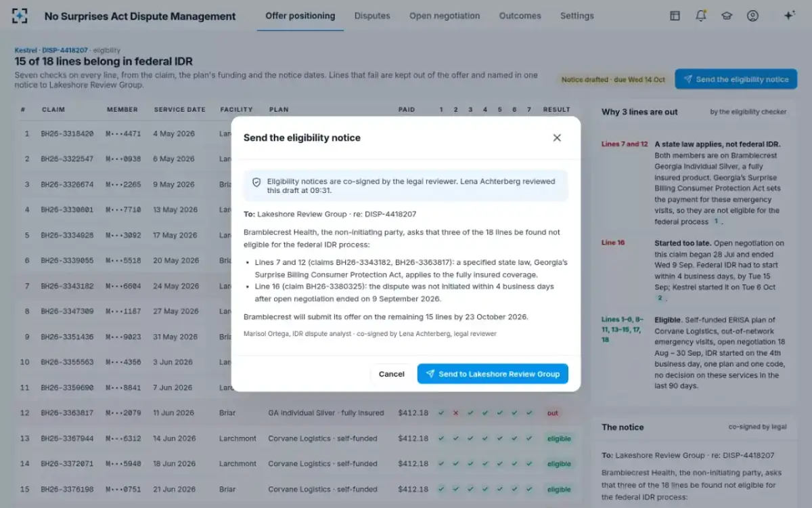
Task: Open the graduation cap learning icon
Action: pos(727,16)
